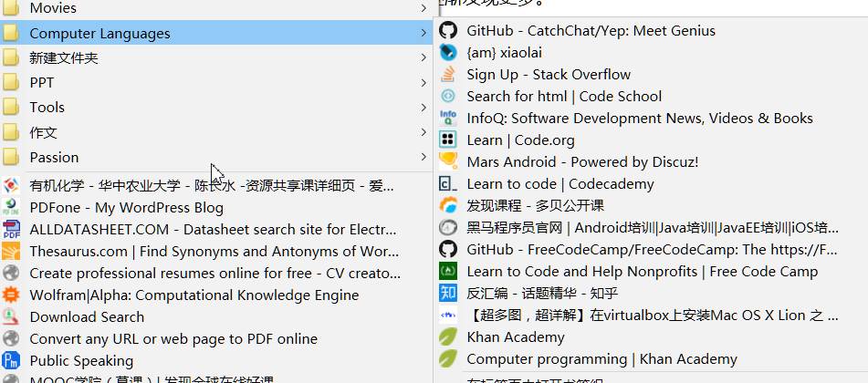The width and height of the screenshot is (868, 383).
Task: Click the Free Code Camp green favicon
Action: coord(448,271)
